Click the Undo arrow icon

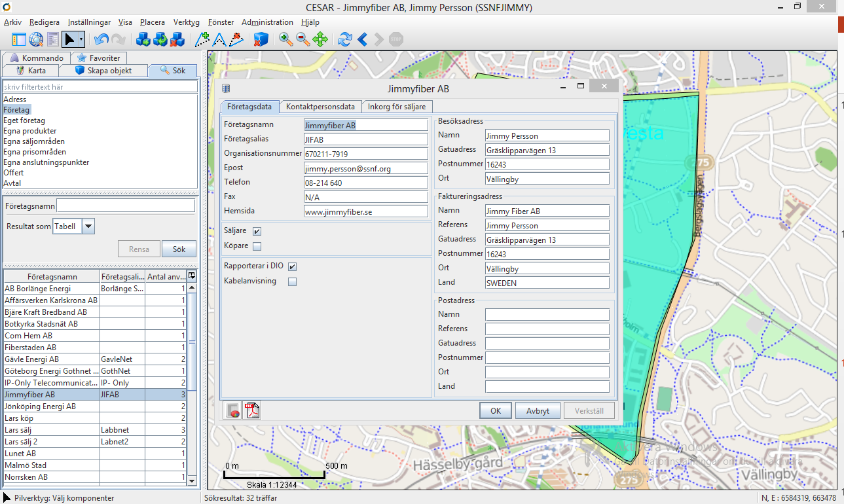click(101, 40)
